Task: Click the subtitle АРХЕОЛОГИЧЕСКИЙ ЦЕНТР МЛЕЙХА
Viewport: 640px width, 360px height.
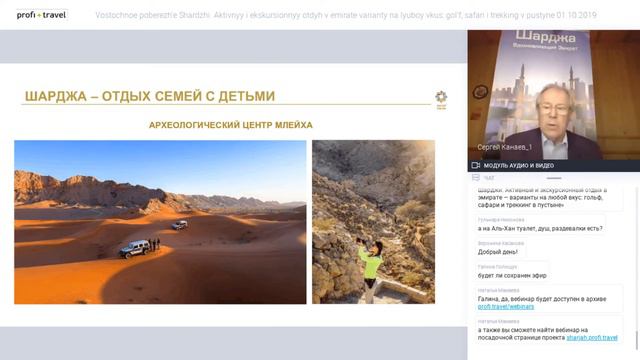Action: click(231, 125)
